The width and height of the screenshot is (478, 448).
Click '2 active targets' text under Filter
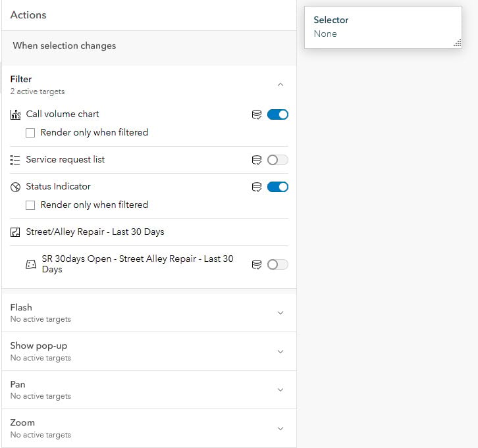tap(38, 91)
